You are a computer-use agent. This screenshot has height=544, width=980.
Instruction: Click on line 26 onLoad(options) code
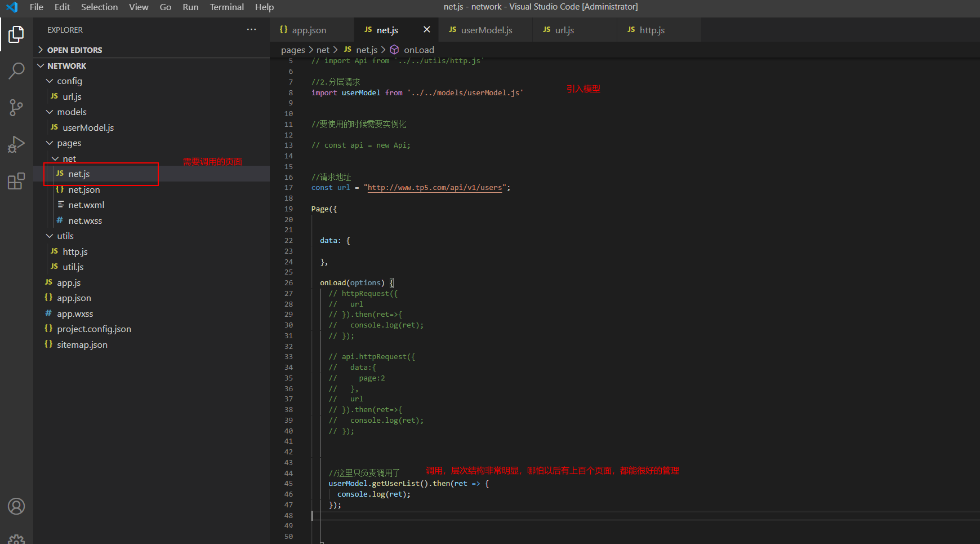[357, 283]
